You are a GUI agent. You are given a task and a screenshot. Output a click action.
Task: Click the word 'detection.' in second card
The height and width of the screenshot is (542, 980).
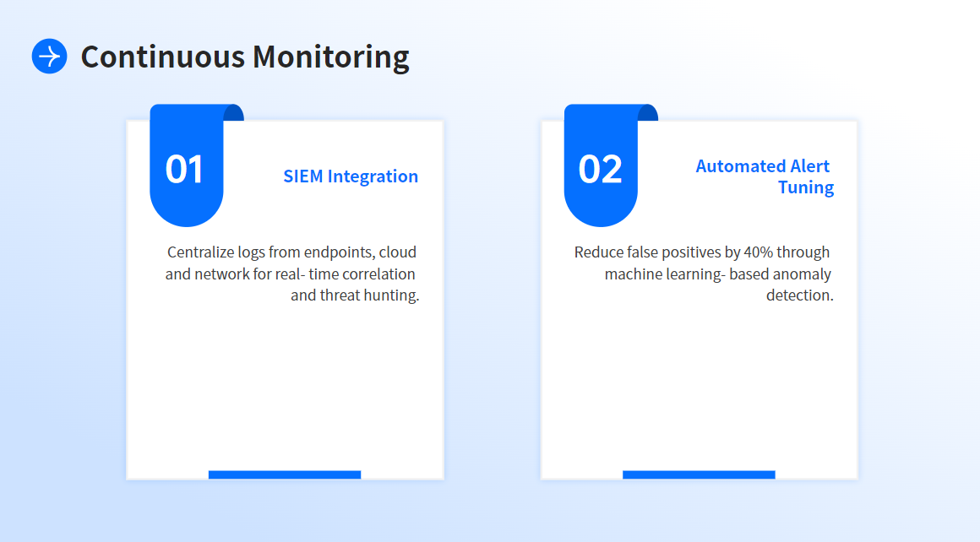[x=799, y=295]
